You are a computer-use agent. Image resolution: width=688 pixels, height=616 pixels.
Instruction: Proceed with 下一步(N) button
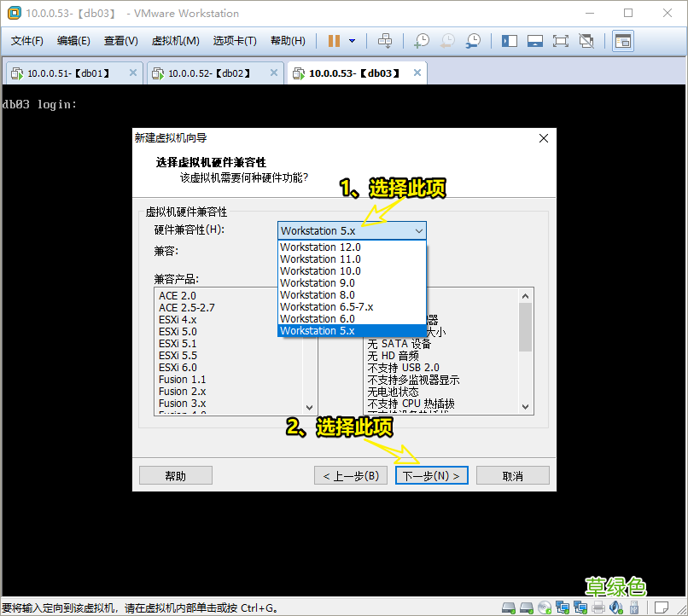coord(432,476)
